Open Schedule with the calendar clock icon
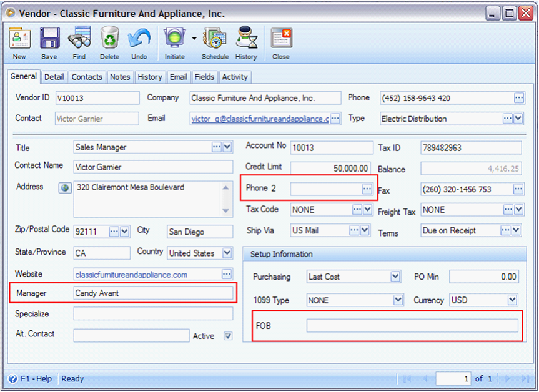The width and height of the screenshot is (539, 392). click(215, 38)
